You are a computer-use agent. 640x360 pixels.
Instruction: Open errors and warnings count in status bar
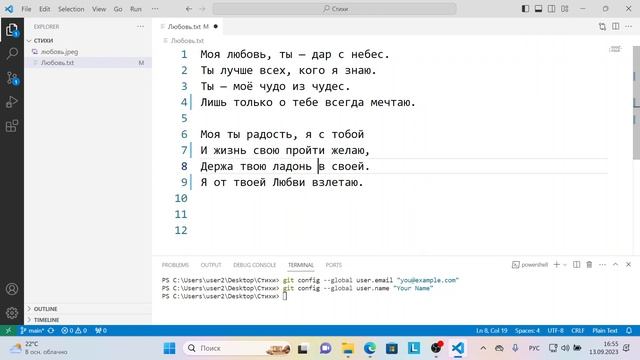pyautogui.click(x=74, y=331)
